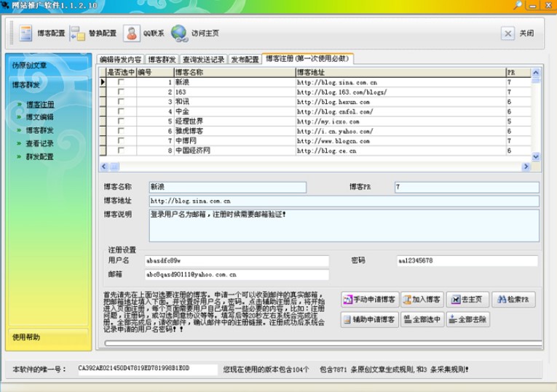This screenshot has width=557, height=392.
Task: Open 博客配置 in the top toolbar
Action: pyautogui.click(x=42, y=33)
